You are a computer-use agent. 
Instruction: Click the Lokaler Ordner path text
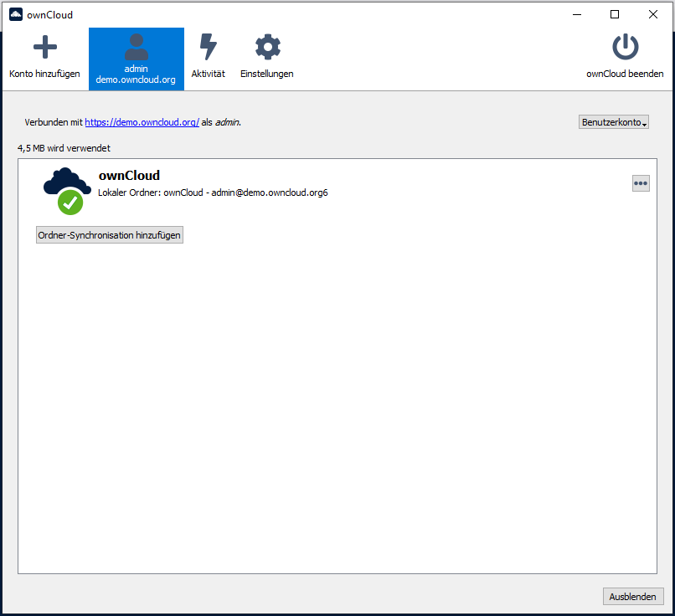pyautogui.click(x=211, y=192)
